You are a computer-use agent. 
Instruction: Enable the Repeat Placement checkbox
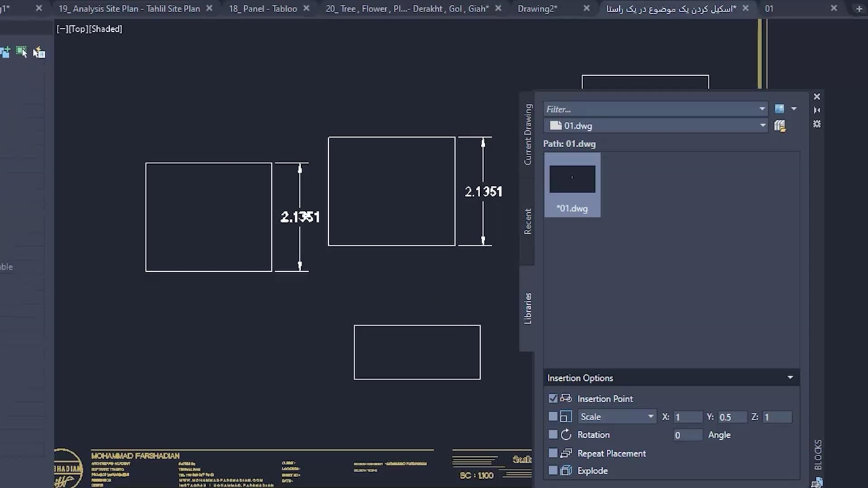(x=553, y=453)
